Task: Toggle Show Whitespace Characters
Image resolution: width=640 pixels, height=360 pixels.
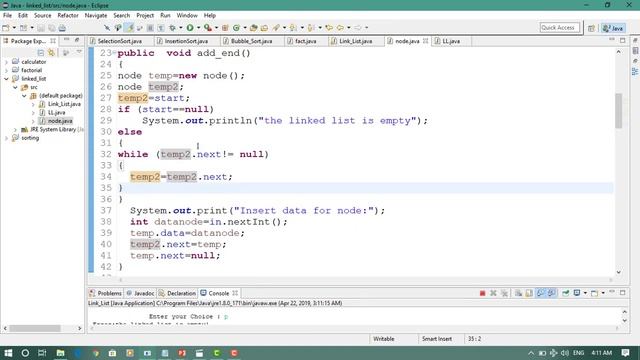Action: click(x=161, y=28)
